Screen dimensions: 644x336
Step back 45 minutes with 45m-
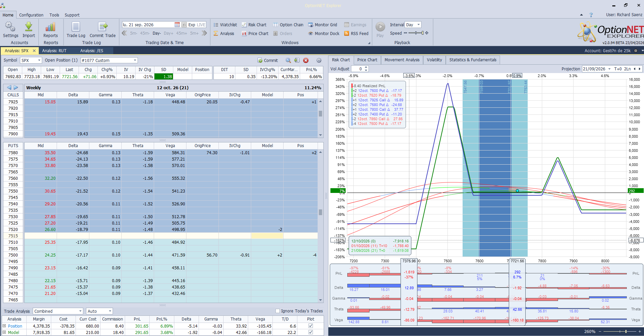click(x=145, y=33)
